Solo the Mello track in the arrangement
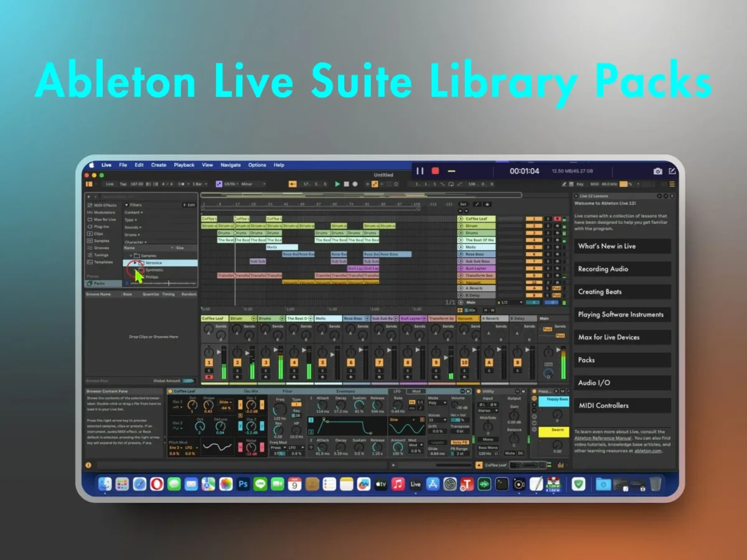The height and width of the screenshot is (560, 747). pos(548,247)
